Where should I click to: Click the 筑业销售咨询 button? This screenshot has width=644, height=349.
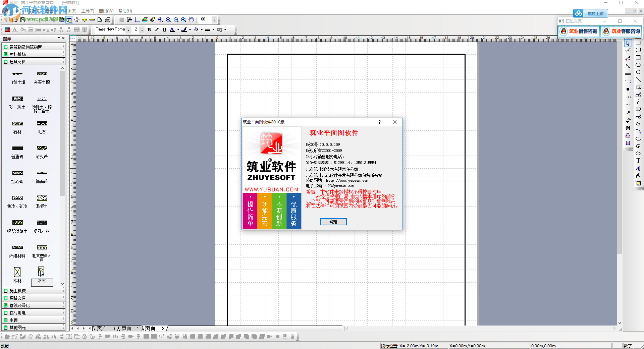pyautogui.click(x=579, y=31)
